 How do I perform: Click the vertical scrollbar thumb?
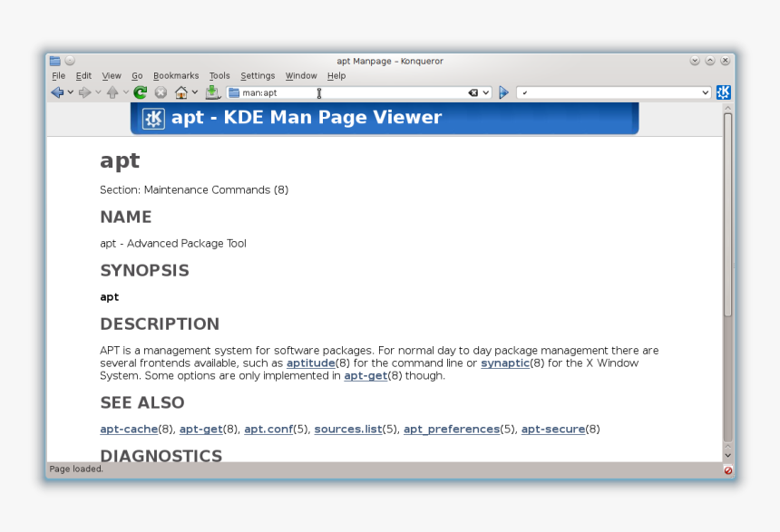[727, 215]
